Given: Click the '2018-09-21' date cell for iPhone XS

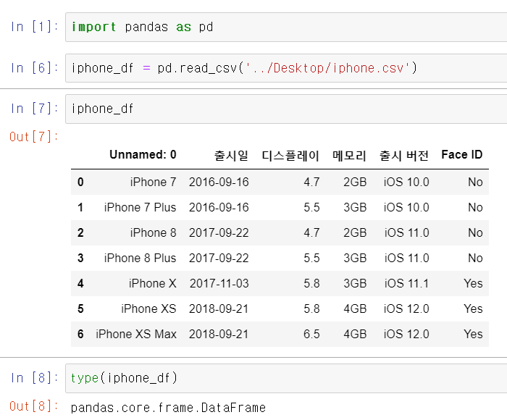Looking at the screenshot, I should point(219,308).
